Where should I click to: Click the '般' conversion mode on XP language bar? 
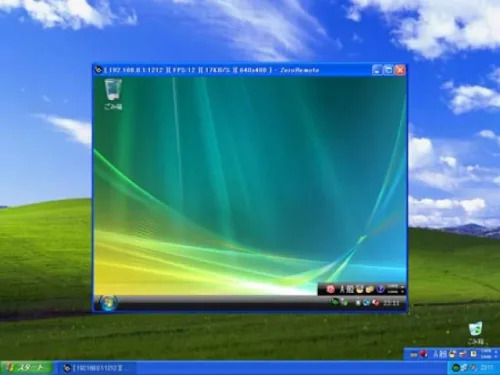point(443,354)
